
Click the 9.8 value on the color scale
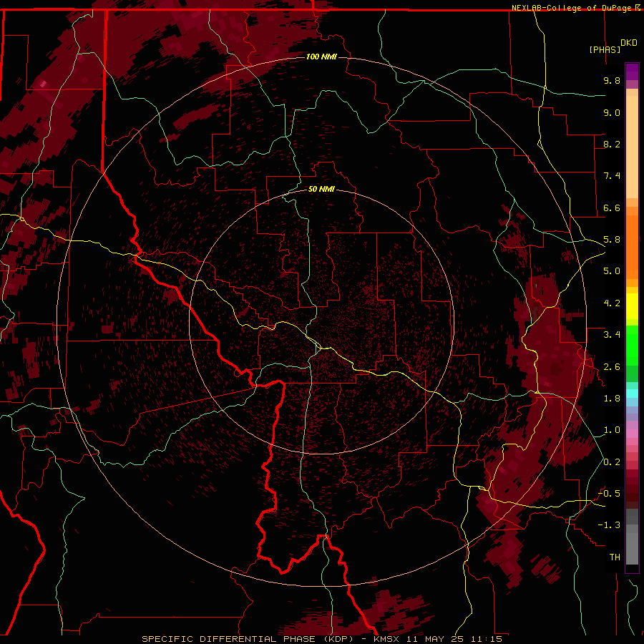[612, 80]
